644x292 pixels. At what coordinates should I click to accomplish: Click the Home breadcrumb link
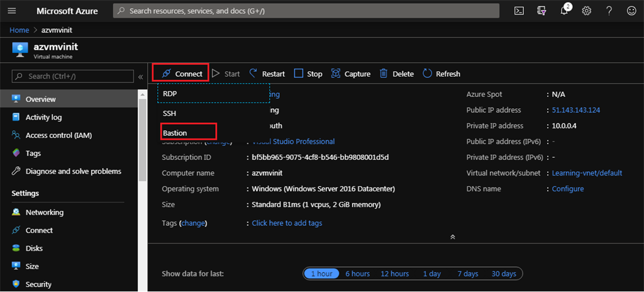[19, 30]
